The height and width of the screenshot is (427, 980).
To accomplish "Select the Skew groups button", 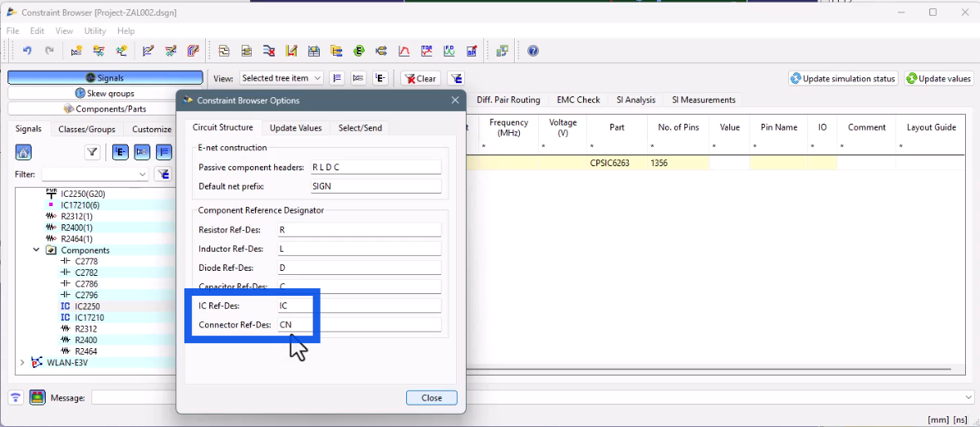I will click(105, 93).
